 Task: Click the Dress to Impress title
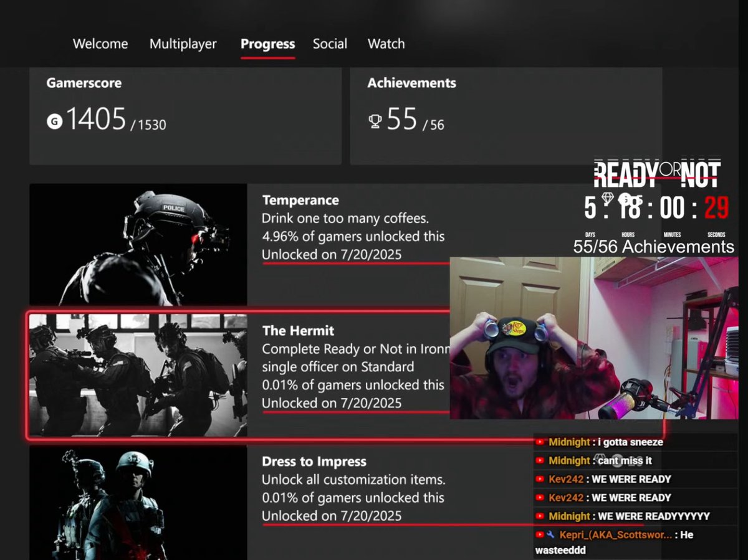[x=314, y=462]
